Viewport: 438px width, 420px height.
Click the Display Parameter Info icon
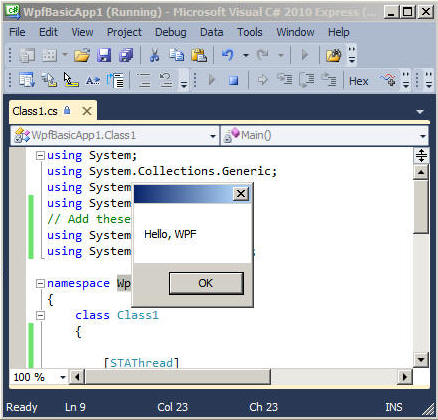point(49,80)
